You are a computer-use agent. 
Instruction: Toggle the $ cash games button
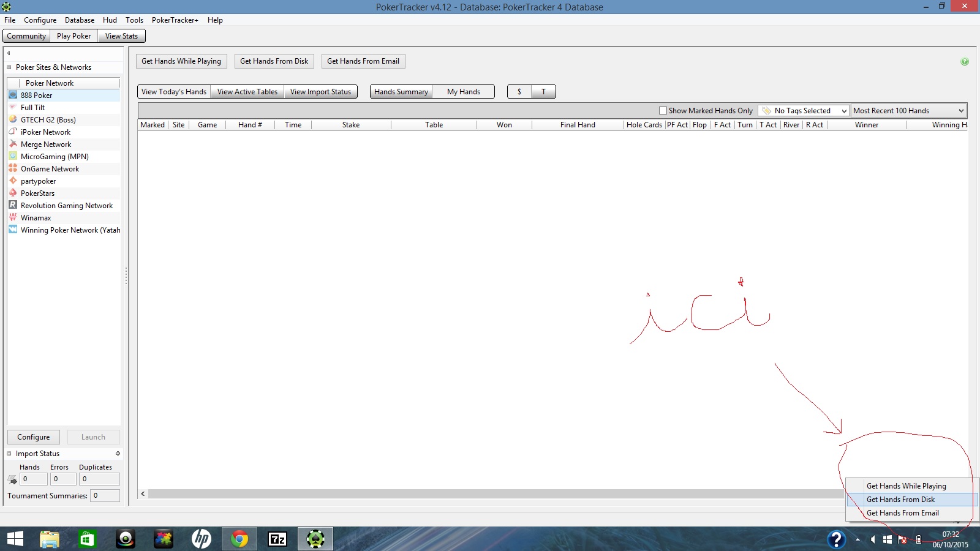[x=519, y=92]
